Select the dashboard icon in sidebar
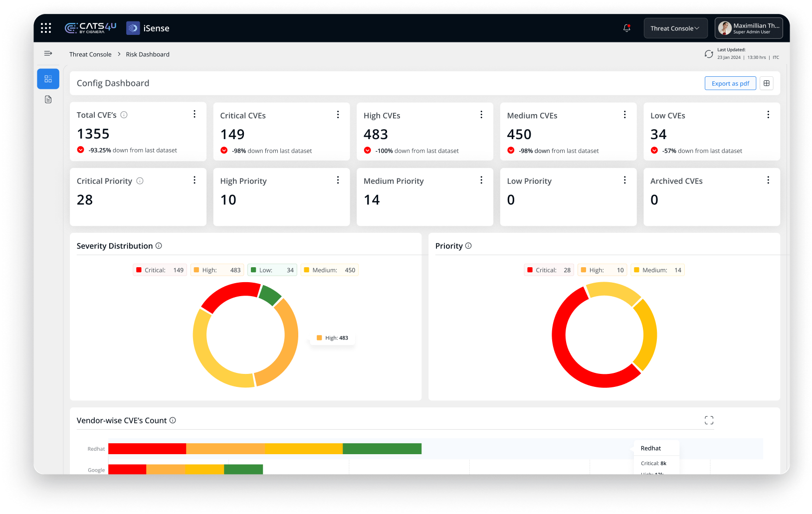The image size is (812, 514). pyautogui.click(x=48, y=79)
